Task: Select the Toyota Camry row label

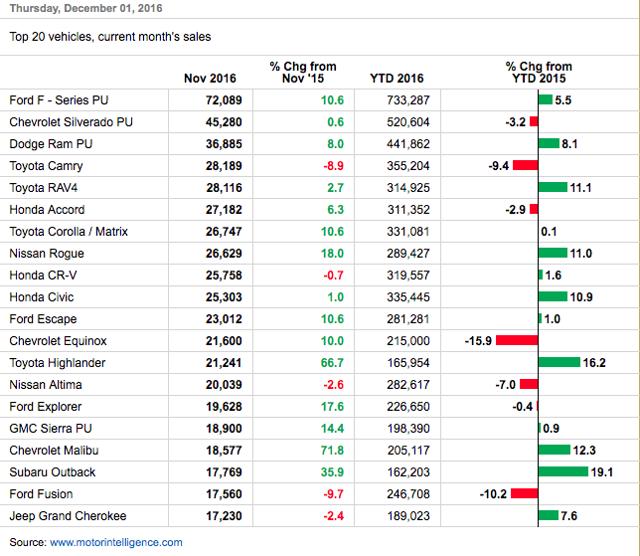Action: tap(46, 166)
